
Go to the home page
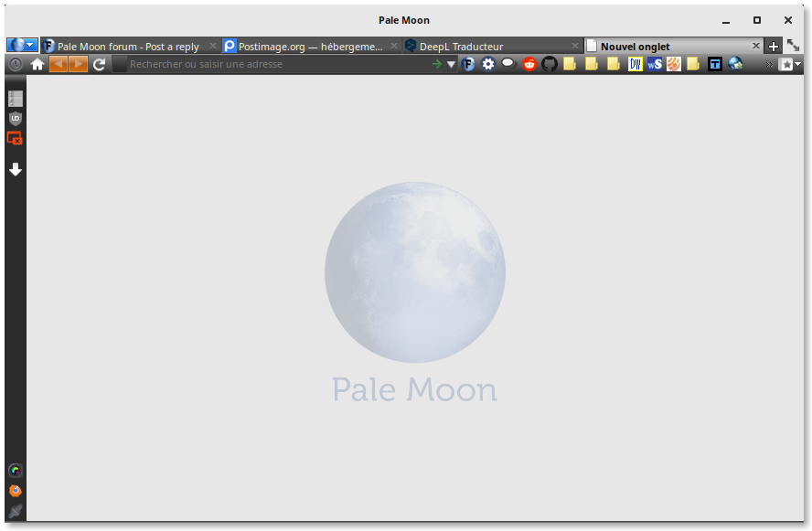coord(37,64)
